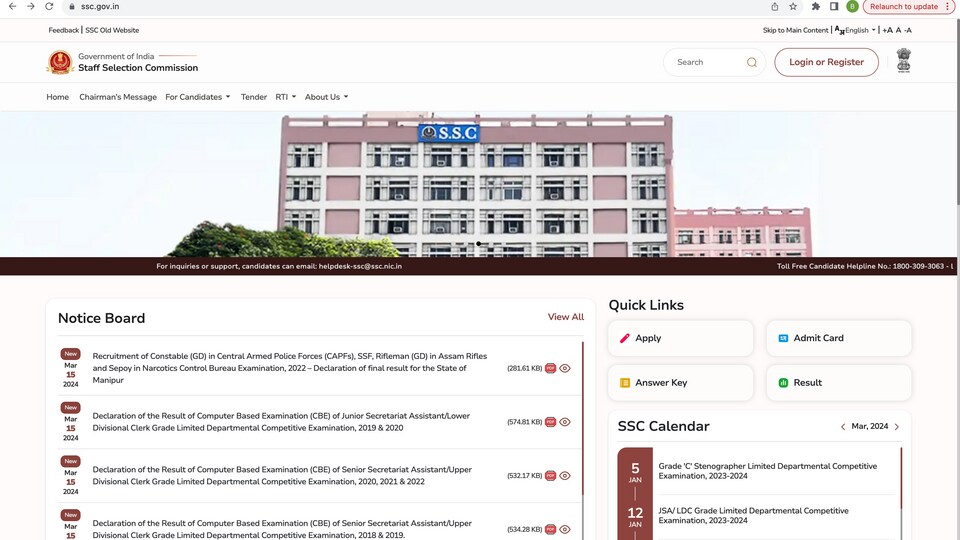Open browser three-dot menu

click(948, 6)
